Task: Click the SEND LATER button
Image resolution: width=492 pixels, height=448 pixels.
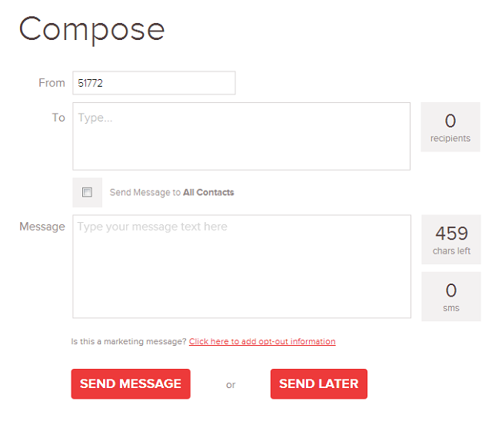Action: [x=319, y=383]
